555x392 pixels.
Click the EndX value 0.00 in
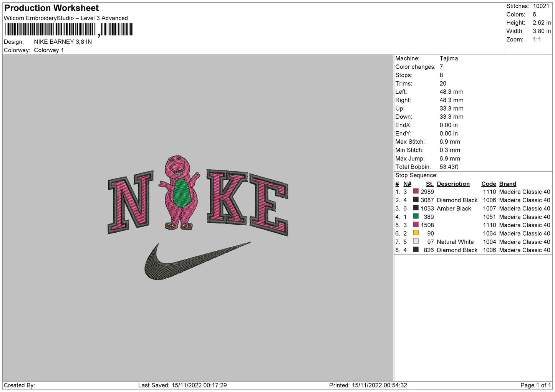(449, 125)
